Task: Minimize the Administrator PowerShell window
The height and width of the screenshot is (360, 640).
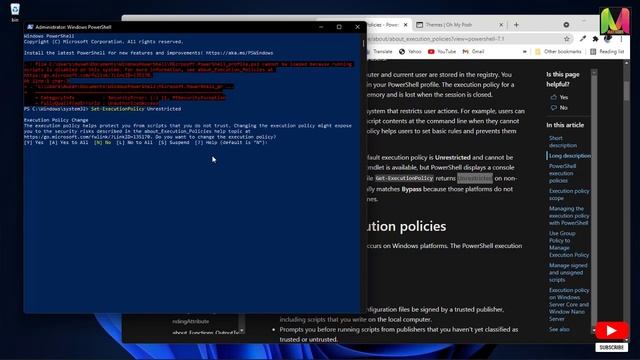Action: coord(321,27)
